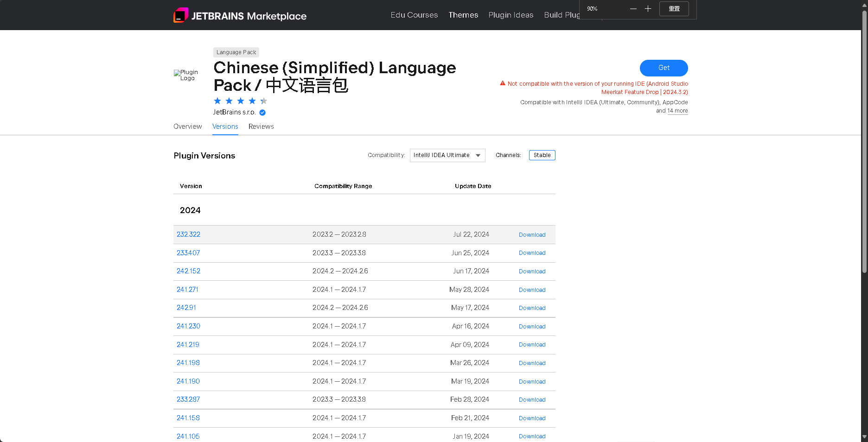Click the blue Get button
868x442 pixels.
click(664, 68)
